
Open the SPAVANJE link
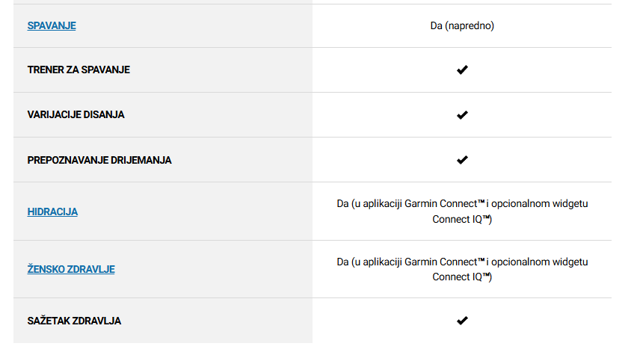(x=52, y=25)
